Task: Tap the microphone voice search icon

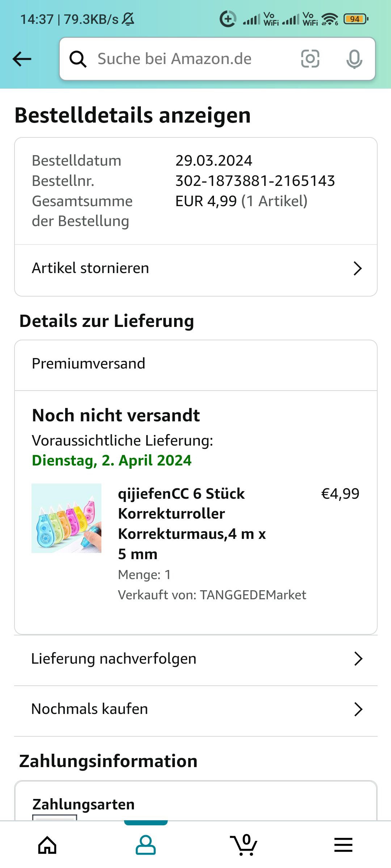Action: [x=354, y=59]
